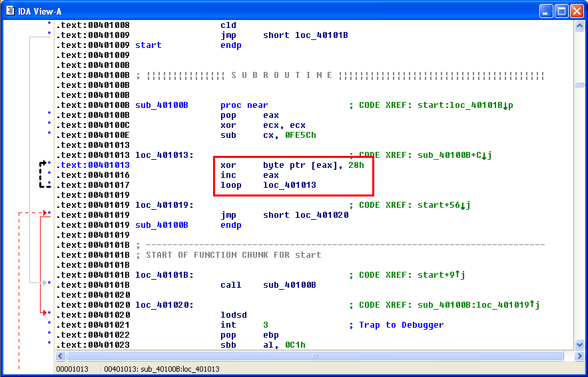
Task: Click the horizontal scrollbar's left arrow
Action: (x=59, y=356)
